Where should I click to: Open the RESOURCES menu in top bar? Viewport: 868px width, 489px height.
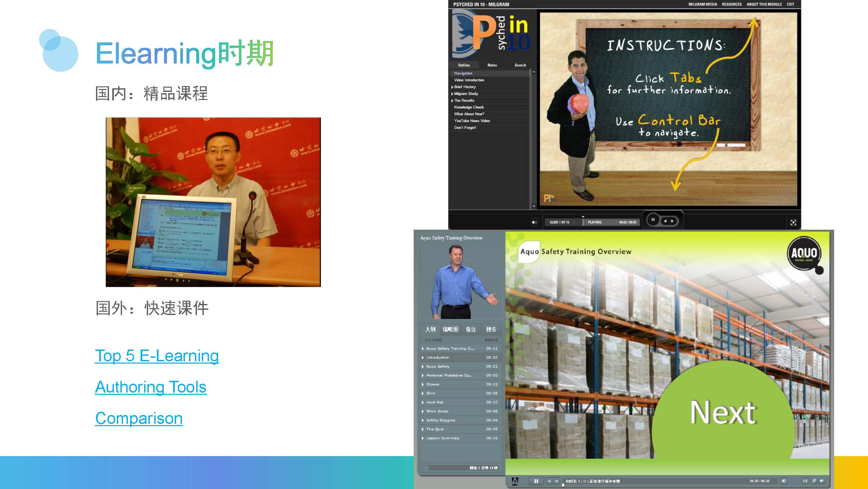tap(732, 4)
